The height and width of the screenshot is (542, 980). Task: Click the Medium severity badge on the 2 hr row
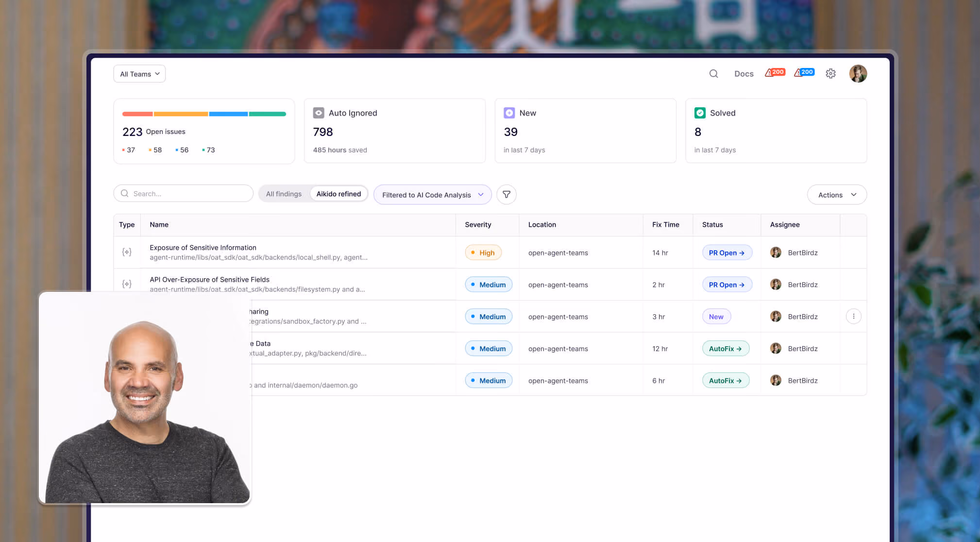click(x=489, y=285)
